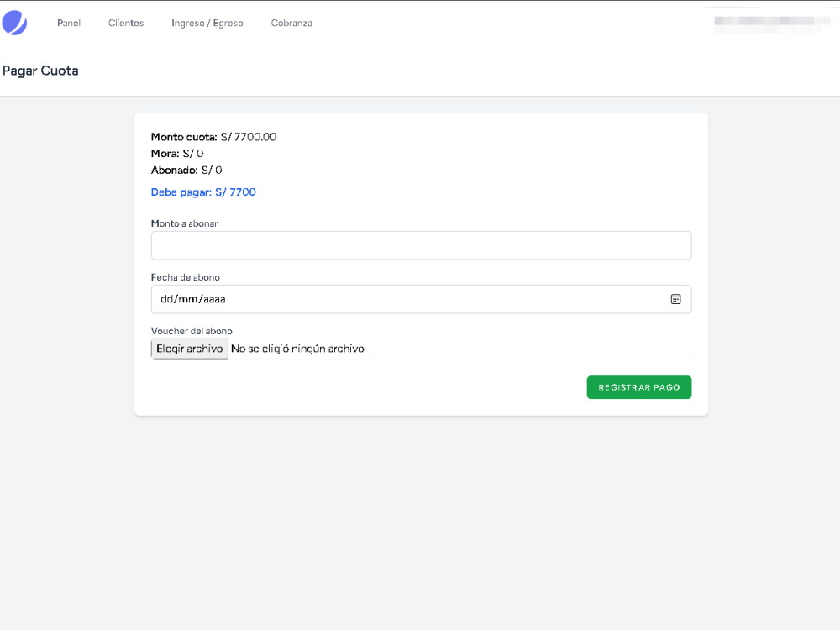The image size is (840, 630).
Task: Click the No se eligió ningún archivo text
Action: pos(297,349)
